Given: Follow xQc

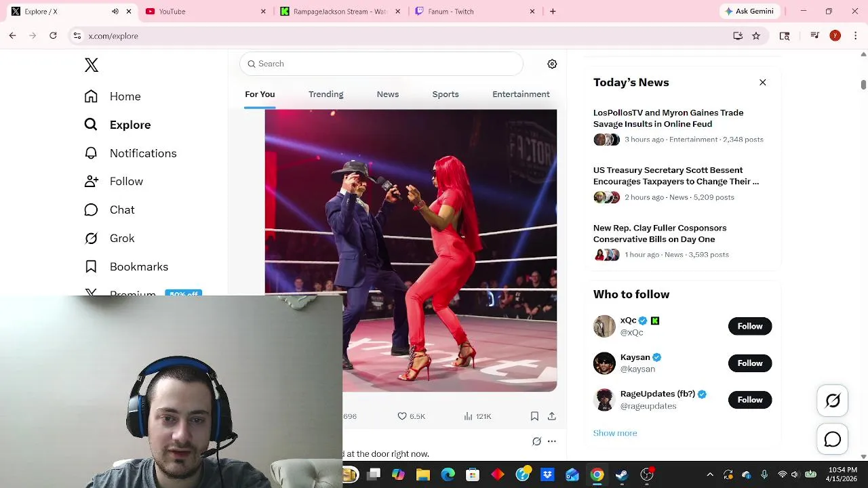Looking at the screenshot, I should [750, 326].
